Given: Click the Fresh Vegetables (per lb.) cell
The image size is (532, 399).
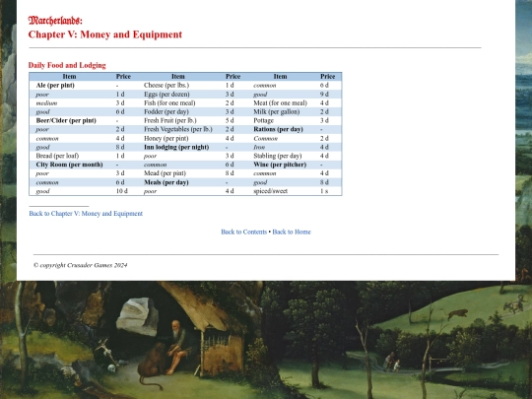Looking at the screenshot, I should (x=178, y=129).
